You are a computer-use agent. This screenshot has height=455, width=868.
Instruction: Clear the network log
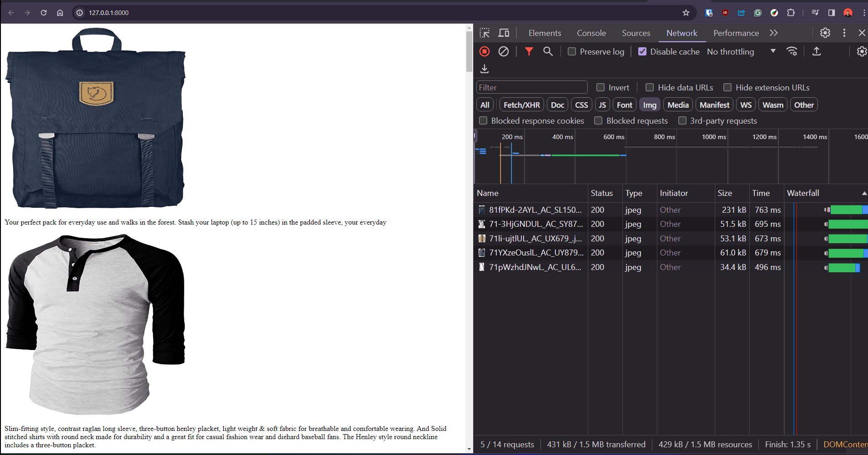[x=504, y=52]
